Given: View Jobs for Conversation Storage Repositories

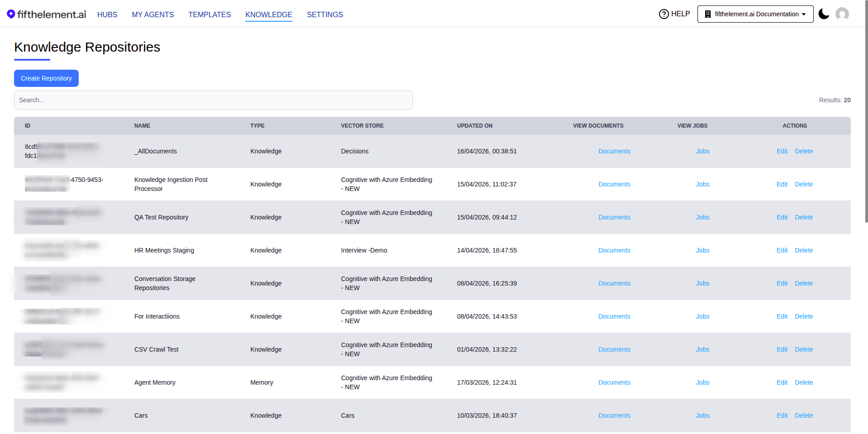Looking at the screenshot, I should coord(702,283).
